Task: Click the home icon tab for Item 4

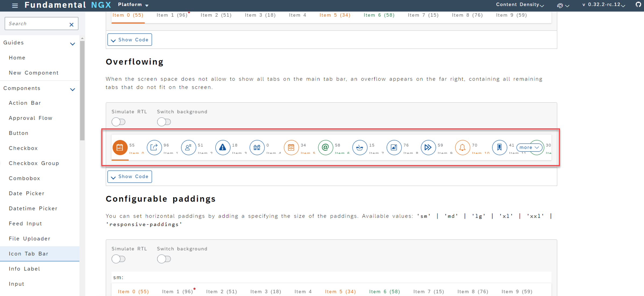Action: coord(257,147)
